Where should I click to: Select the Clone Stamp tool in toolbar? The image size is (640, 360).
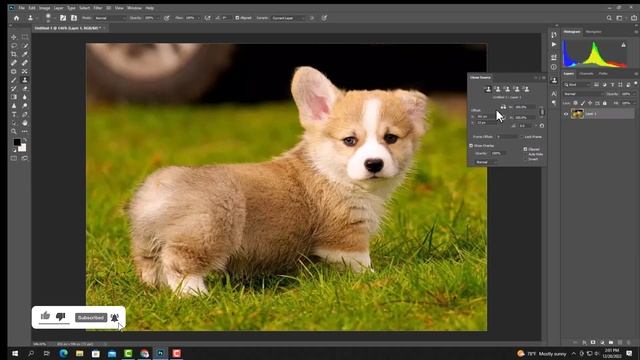[25, 80]
